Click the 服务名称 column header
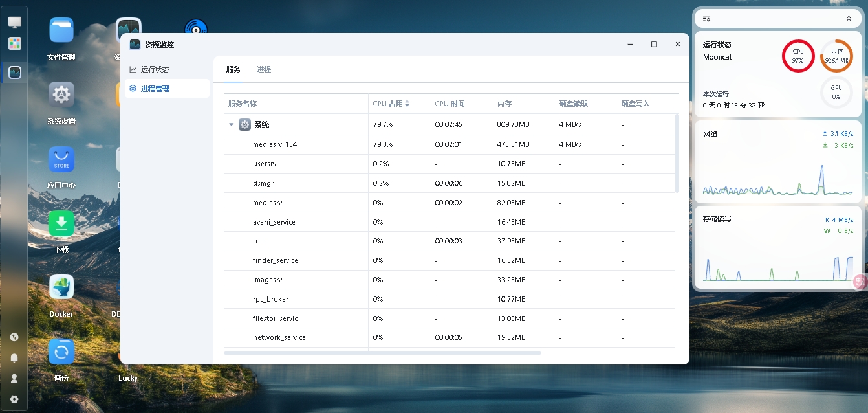 coord(243,104)
